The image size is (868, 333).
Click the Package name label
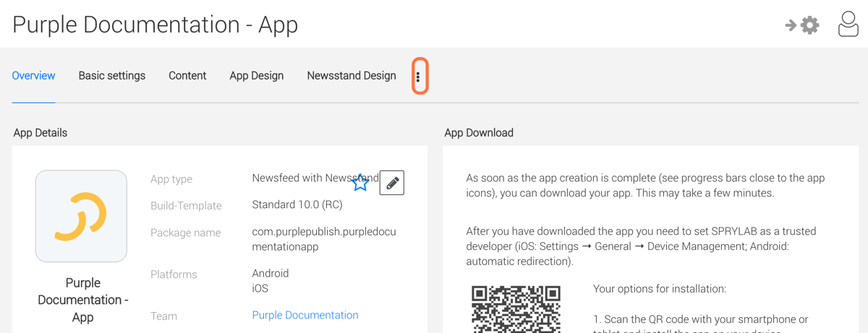186,233
